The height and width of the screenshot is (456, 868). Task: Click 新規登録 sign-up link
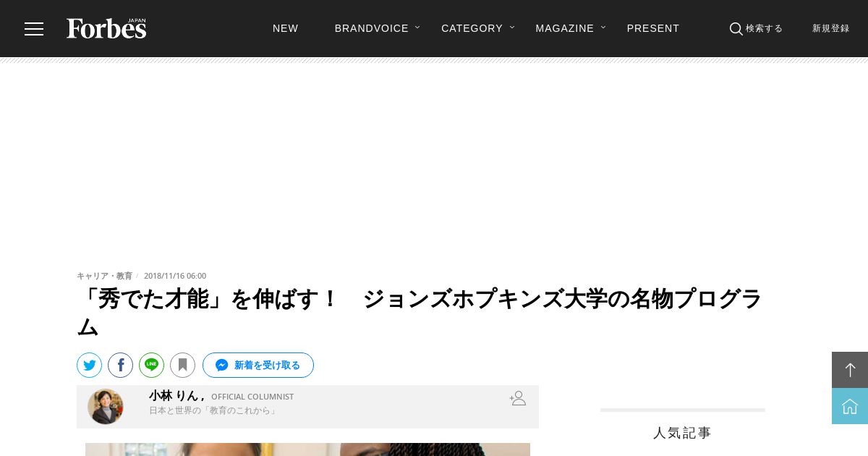click(830, 29)
